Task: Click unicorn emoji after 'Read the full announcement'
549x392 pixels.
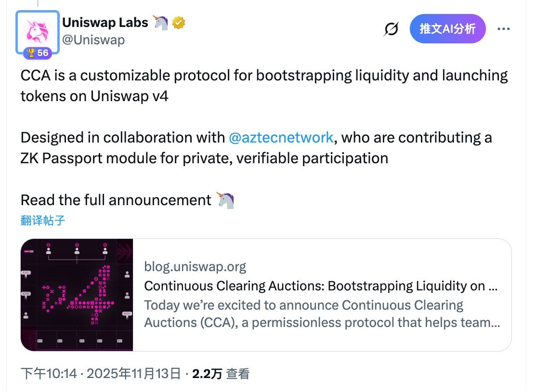Action: tap(226, 200)
